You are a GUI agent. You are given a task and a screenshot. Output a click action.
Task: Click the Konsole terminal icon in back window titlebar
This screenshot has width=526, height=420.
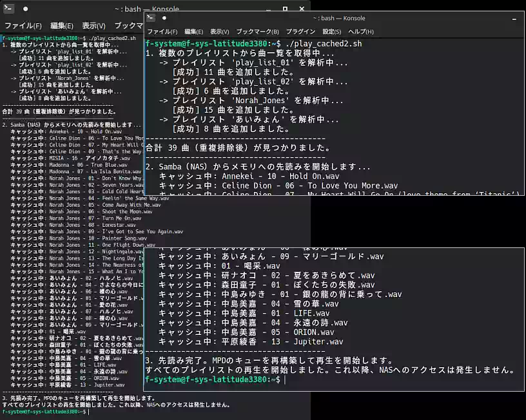click(9, 9)
